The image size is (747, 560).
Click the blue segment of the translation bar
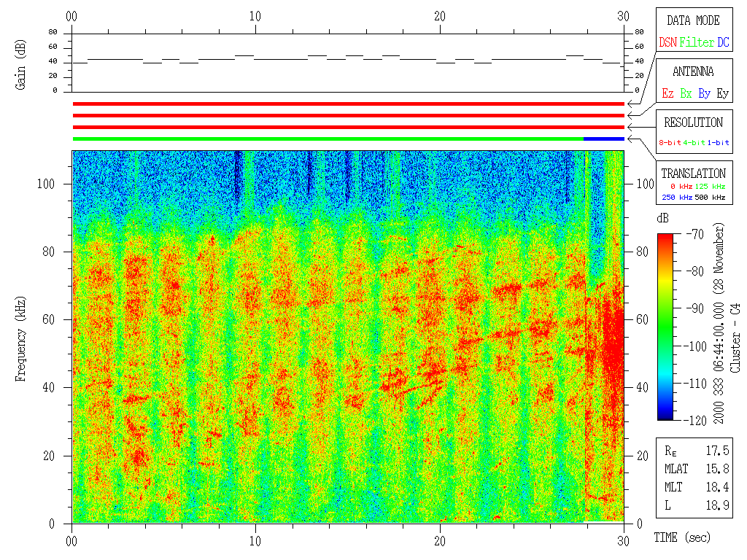(603, 139)
